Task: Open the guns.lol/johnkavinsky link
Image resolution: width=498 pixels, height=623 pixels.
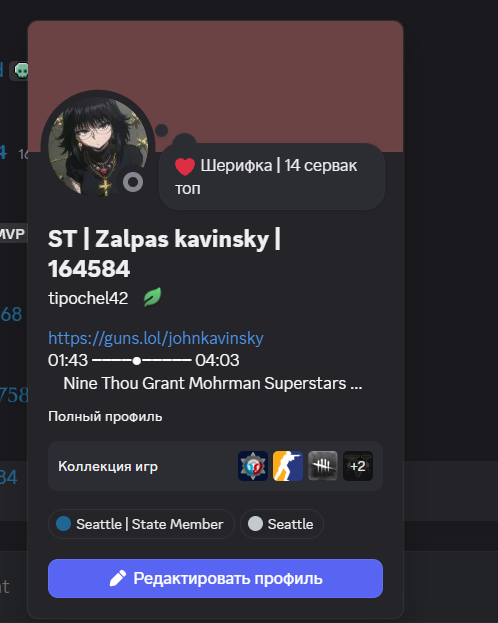Action: pyautogui.click(x=155, y=338)
